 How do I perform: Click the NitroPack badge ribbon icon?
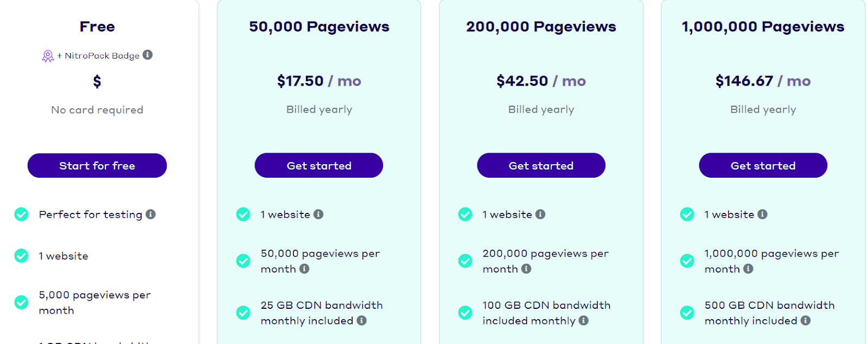pyautogui.click(x=48, y=56)
